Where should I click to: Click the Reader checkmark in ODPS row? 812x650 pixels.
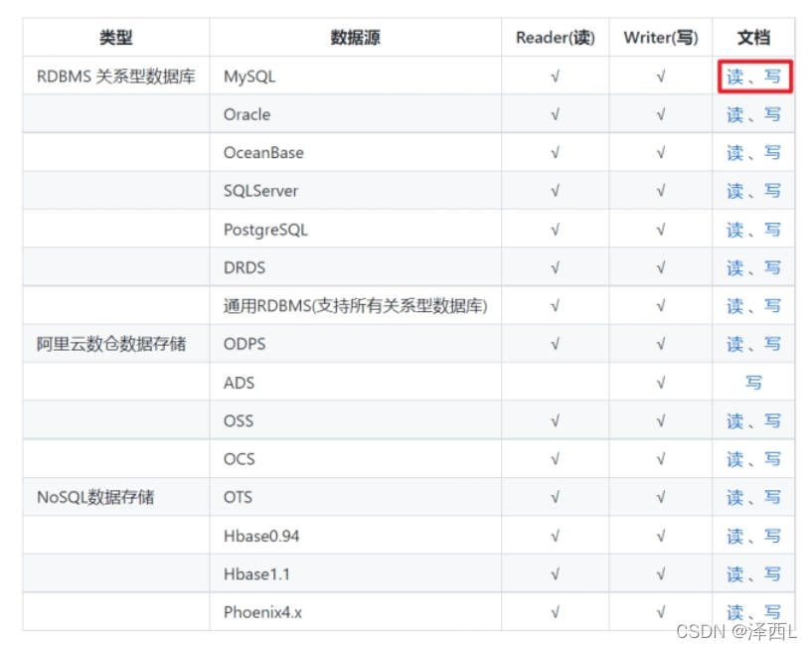click(556, 344)
